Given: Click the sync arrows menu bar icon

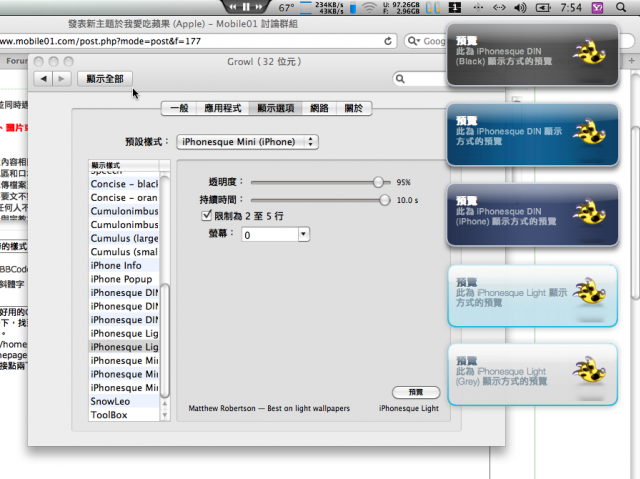Looking at the screenshot, I should click(x=499, y=7).
